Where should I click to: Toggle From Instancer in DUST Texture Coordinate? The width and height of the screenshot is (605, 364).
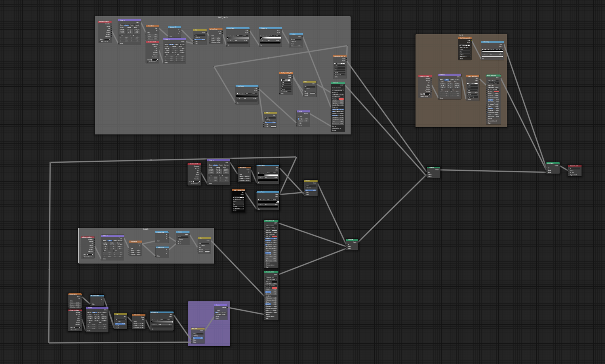(x=420, y=97)
